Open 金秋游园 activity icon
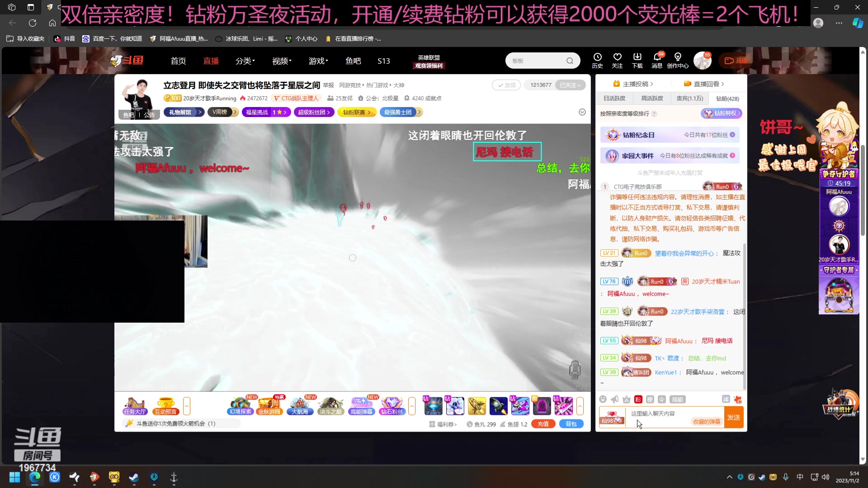 (269, 406)
